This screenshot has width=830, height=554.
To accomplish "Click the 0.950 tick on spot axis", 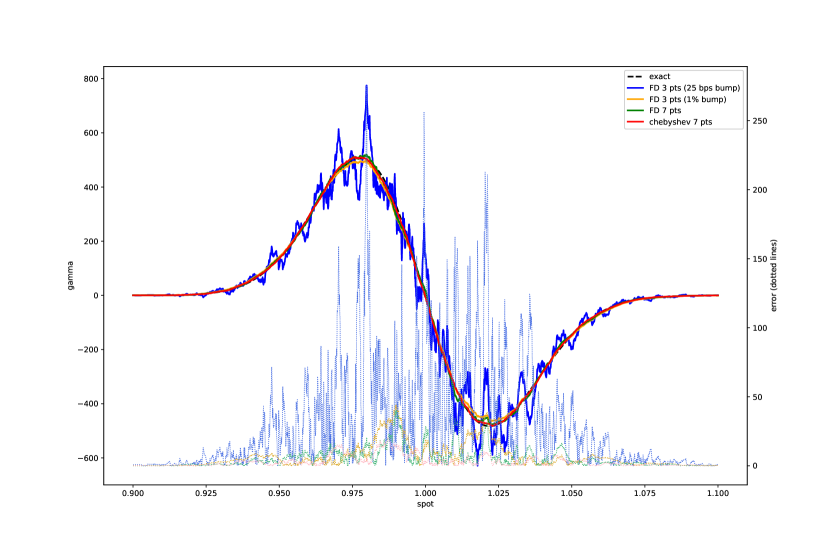I will [279, 493].
